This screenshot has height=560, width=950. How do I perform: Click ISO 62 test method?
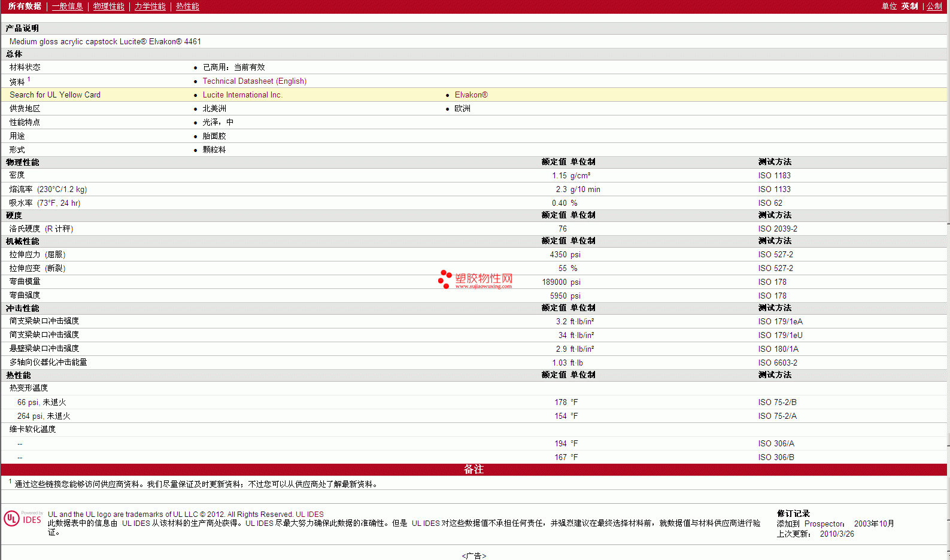[x=770, y=203]
